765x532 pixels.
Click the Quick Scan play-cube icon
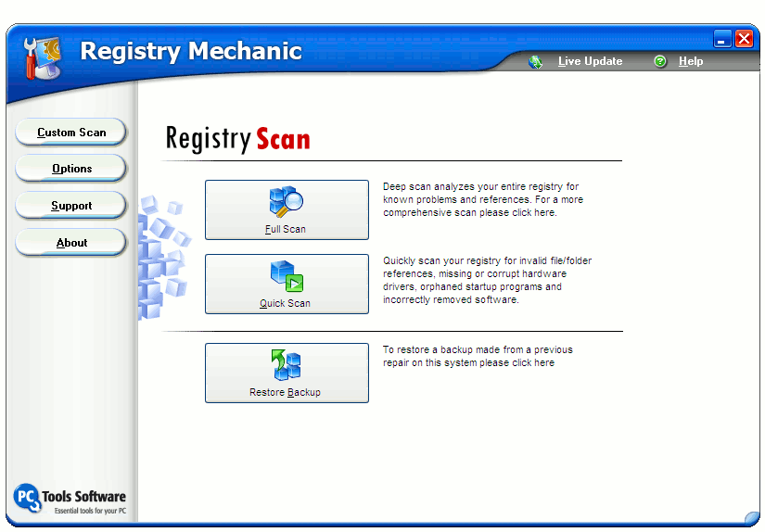click(287, 276)
